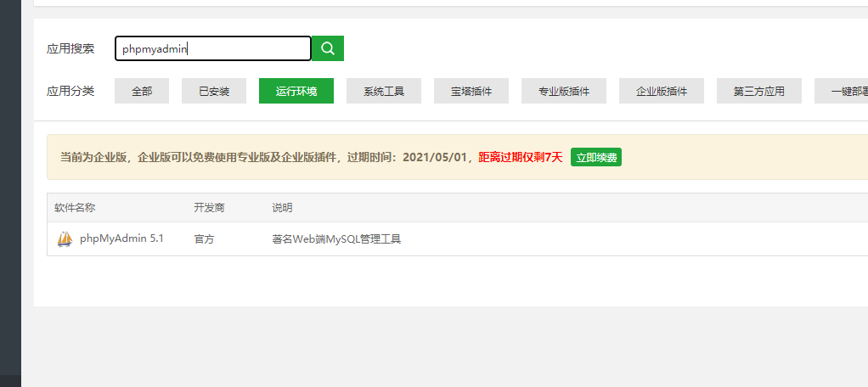This screenshot has height=387, width=868.
Task: Focus the app search field containing phpmyadmin
Action: pyautogui.click(x=213, y=48)
